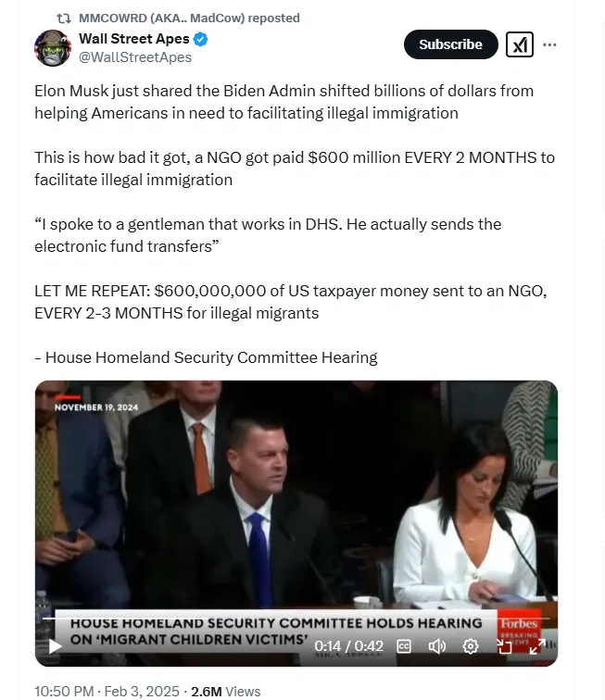
Task: Open the @WallStreetApes handle link
Action: point(135,57)
